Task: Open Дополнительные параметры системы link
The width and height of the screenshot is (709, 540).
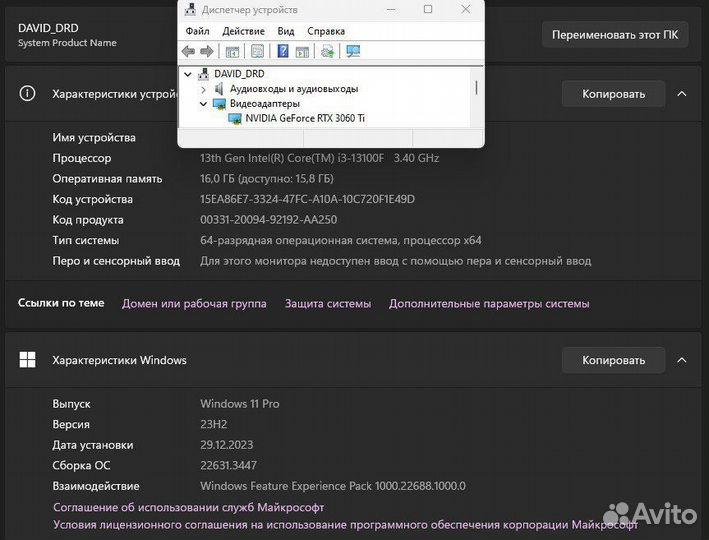Action: coord(489,303)
